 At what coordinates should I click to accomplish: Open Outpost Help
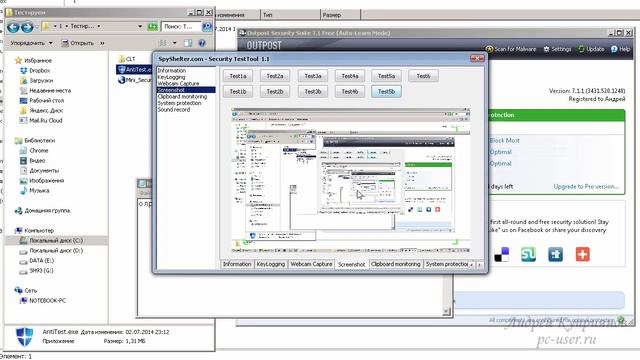[x=620, y=49]
